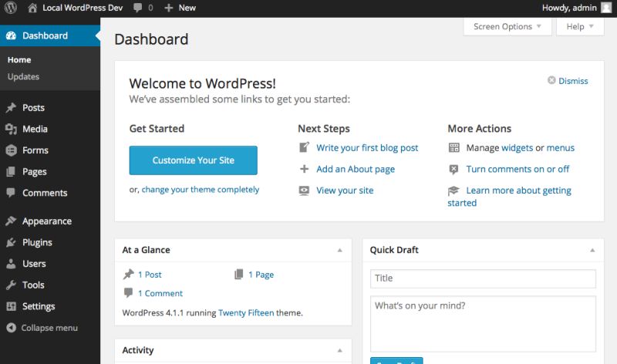Open the Appearance menu label
The width and height of the screenshot is (617, 364).
coord(47,221)
